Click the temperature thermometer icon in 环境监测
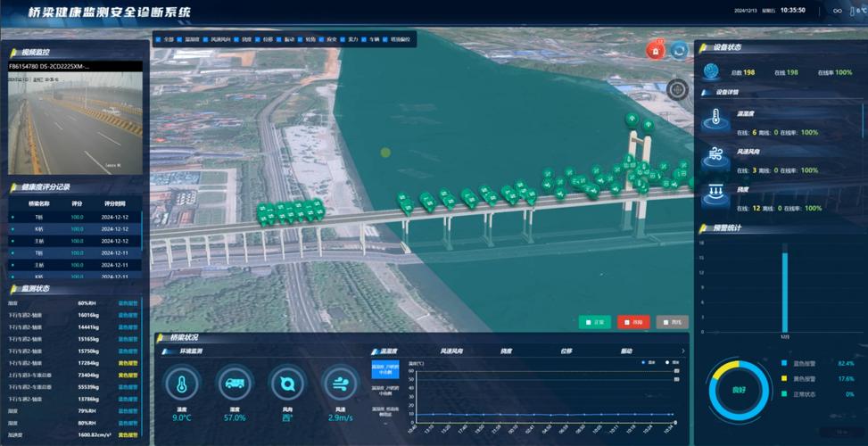868x446 pixels. (182, 384)
